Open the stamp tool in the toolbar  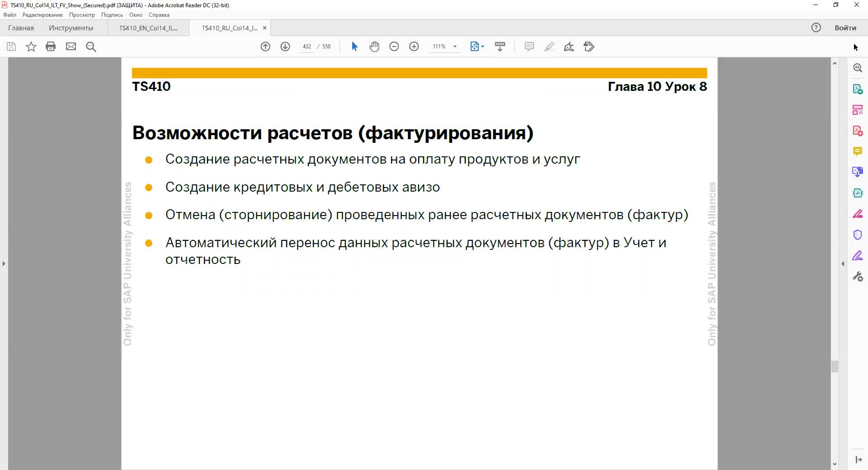click(589, 47)
